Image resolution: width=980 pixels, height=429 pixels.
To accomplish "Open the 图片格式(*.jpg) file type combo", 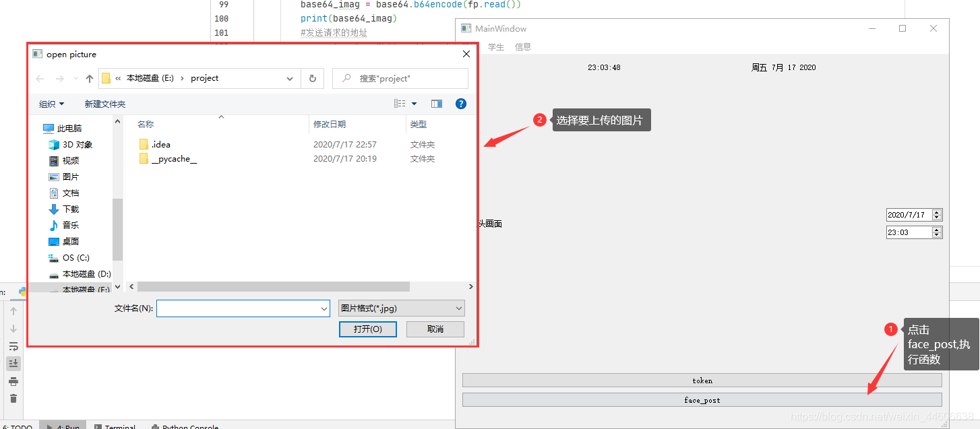I will tap(402, 308).
